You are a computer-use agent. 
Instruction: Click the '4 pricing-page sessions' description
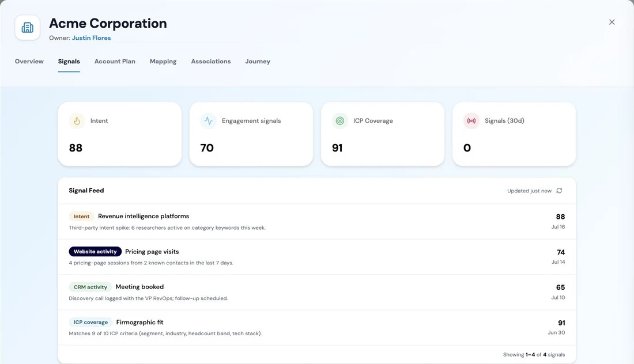(x=151, y=263)
